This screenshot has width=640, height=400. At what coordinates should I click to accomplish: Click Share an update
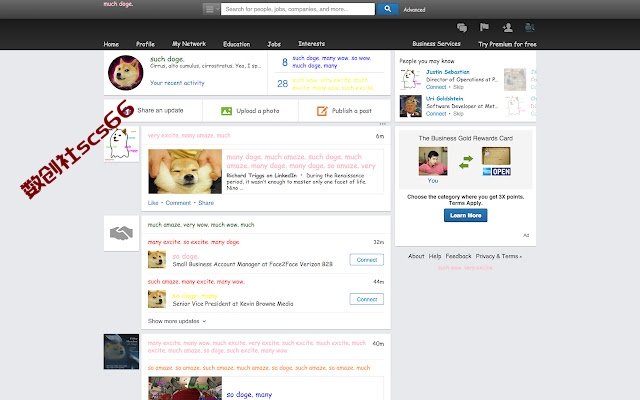160,111
